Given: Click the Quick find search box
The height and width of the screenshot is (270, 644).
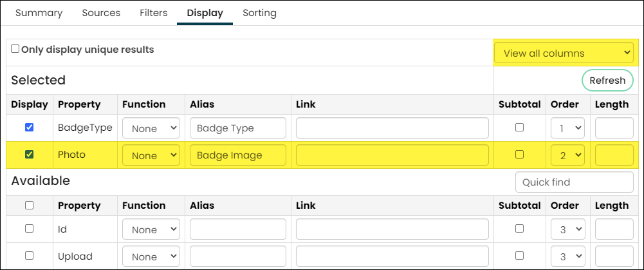Looking at the screenshot, I should click(x=574, y=182).
